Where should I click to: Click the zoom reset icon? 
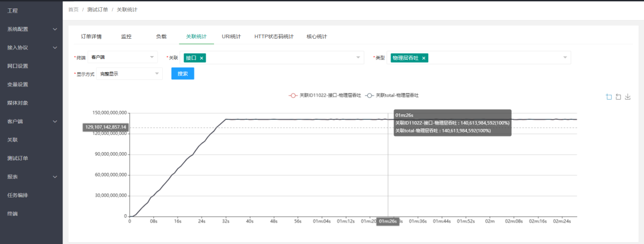click(x=618, y=97)
